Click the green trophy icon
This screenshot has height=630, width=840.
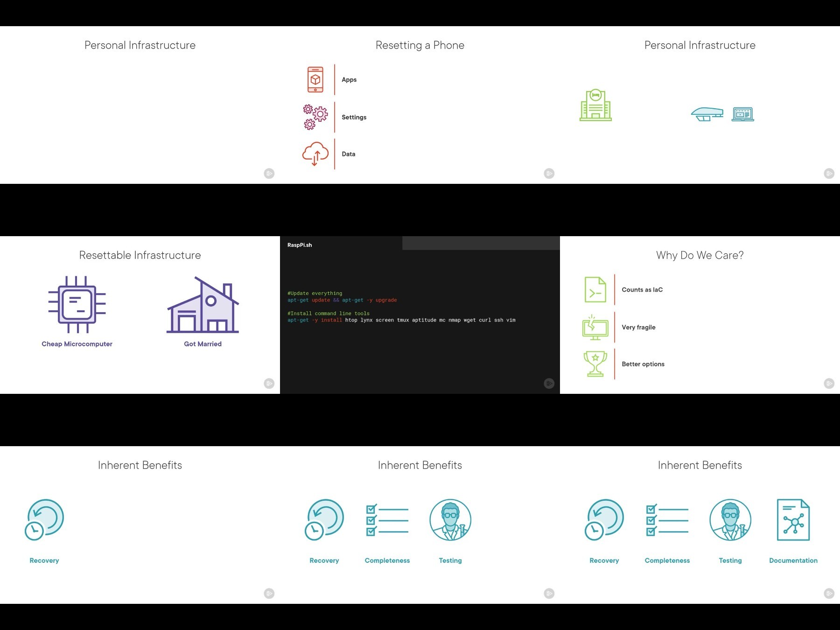[595, 364]
